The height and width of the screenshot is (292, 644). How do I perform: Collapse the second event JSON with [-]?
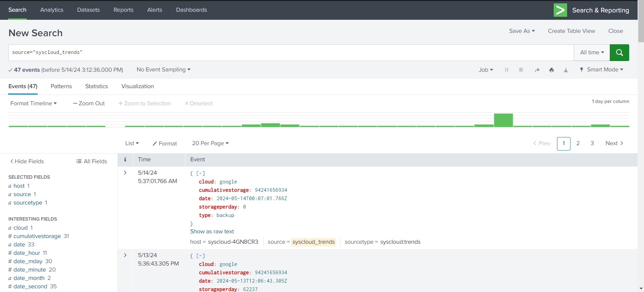200,256
